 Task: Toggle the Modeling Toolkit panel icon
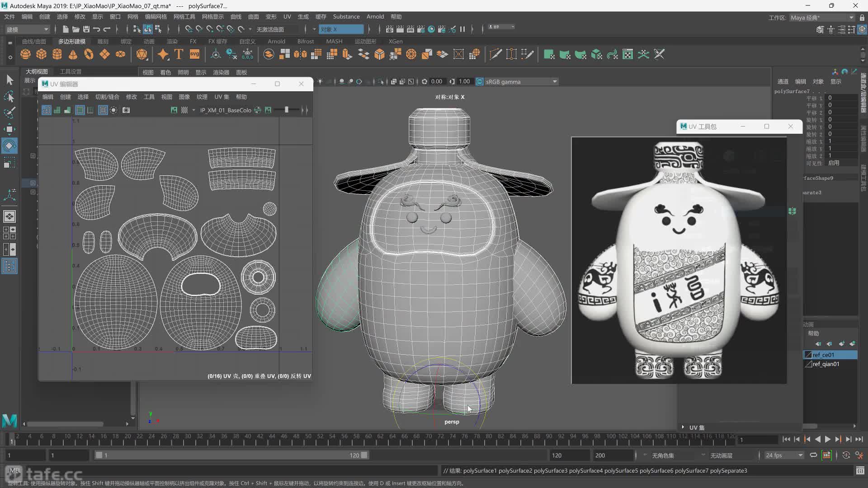coord(820,29)
